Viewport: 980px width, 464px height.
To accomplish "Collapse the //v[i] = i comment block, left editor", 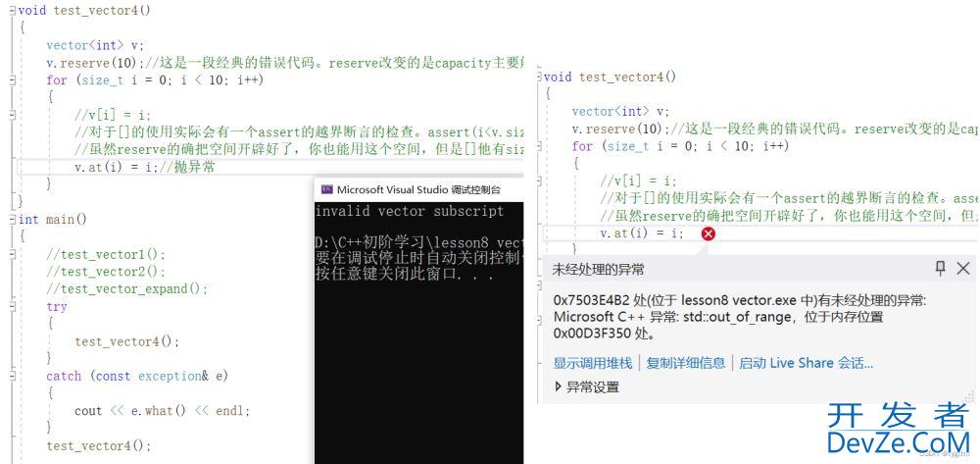I will click(13, 115).
